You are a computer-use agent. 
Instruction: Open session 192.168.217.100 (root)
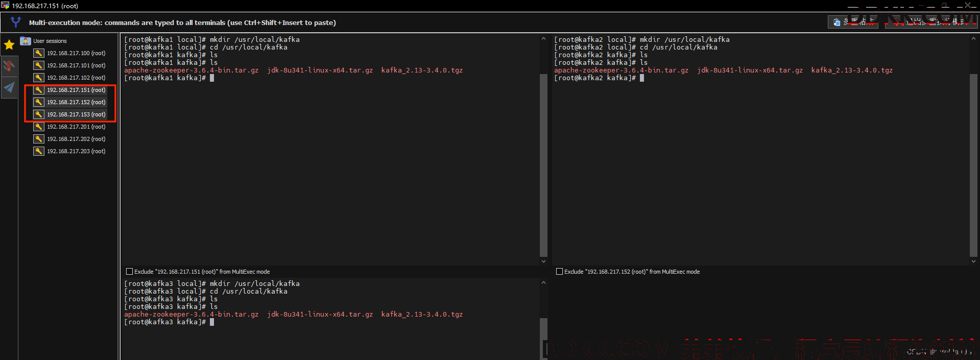(x=76, y=53)
